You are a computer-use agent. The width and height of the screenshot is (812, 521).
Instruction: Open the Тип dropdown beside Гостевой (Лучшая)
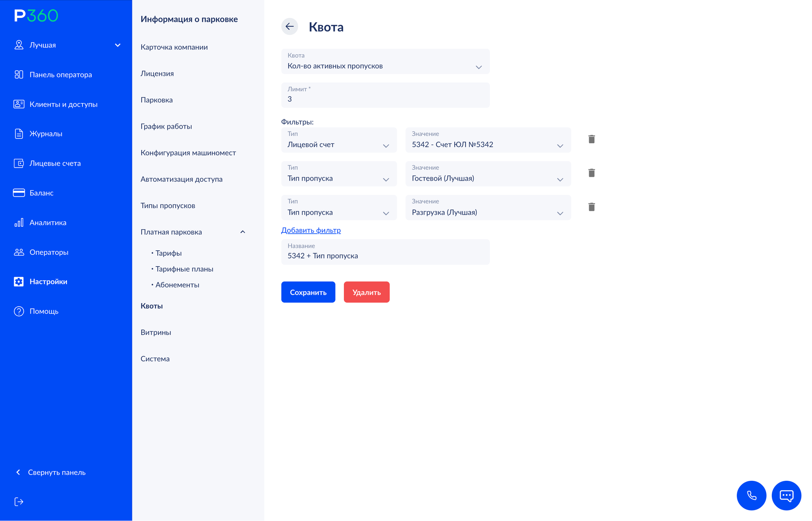point(339,174)
